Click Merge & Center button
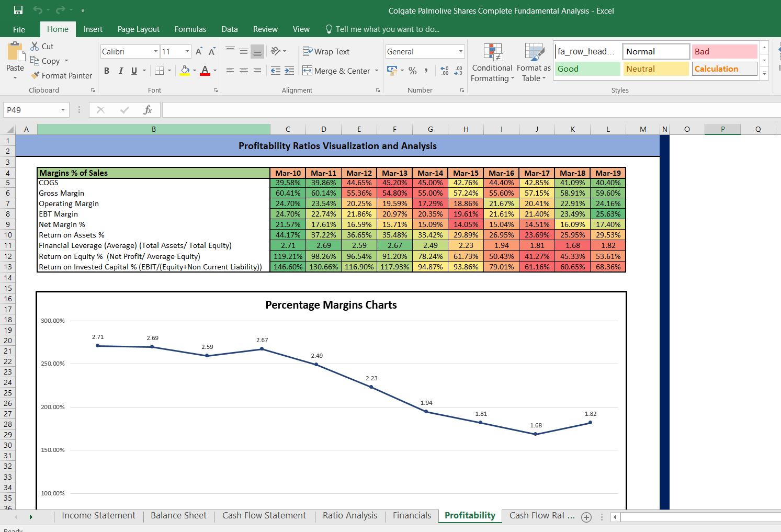The image size is (781, 532). pos(336,71)
